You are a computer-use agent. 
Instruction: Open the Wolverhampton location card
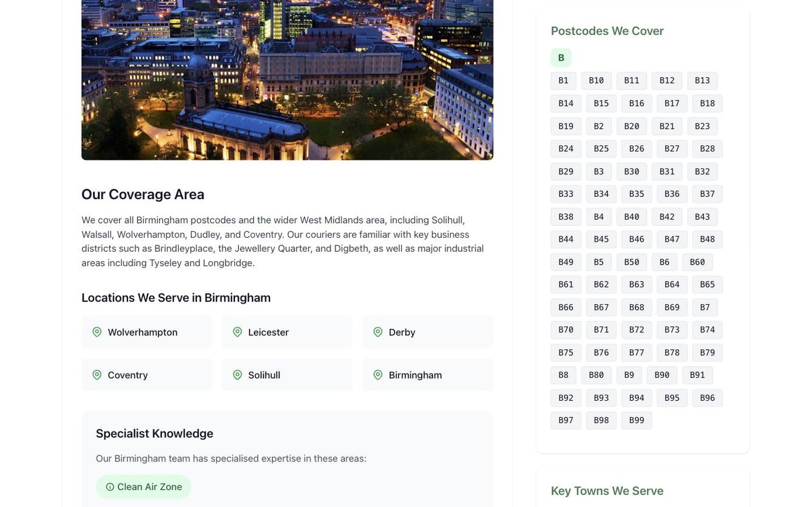pos(147,332)
